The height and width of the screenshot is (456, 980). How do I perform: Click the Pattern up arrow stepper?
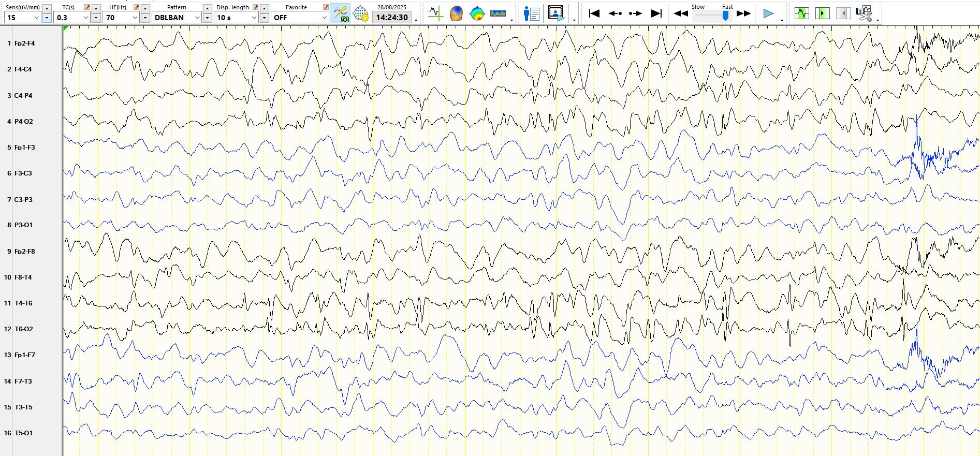pos(208,8)
